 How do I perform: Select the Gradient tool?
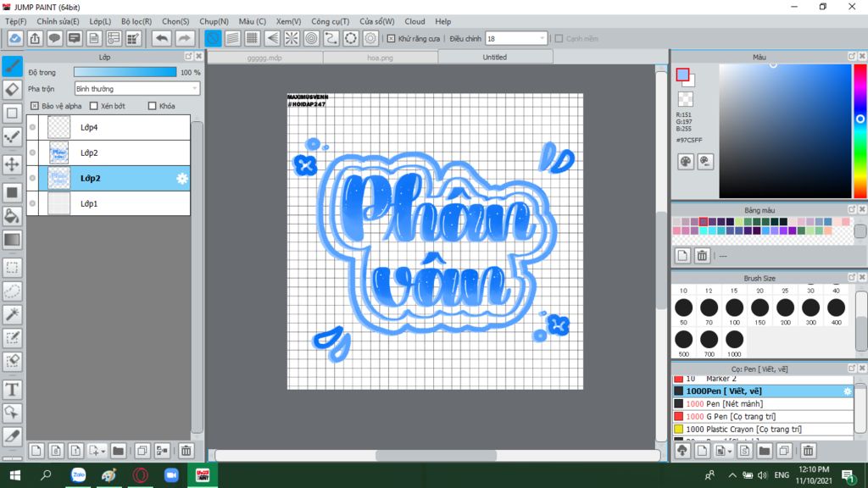[x=12, y=240]
